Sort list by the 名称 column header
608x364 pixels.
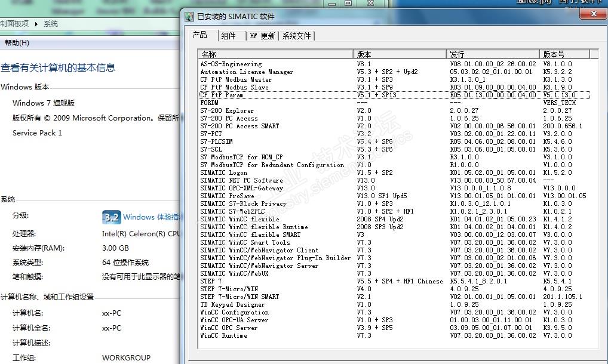pyautogui.click(x=276, y=54)
